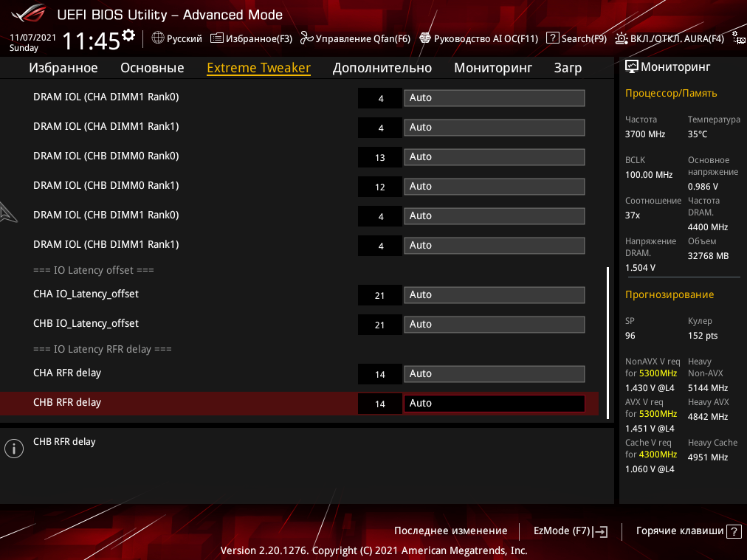Click the EzMode exit arrow icon
Screen dimensions: 747x560
pyautogui.click(x=600, y=531)
